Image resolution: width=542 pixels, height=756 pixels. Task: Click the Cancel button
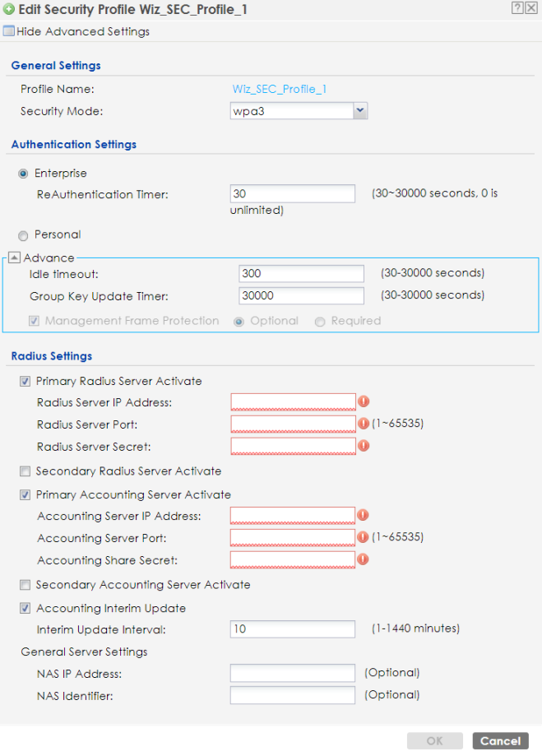[x=500, y=741]
